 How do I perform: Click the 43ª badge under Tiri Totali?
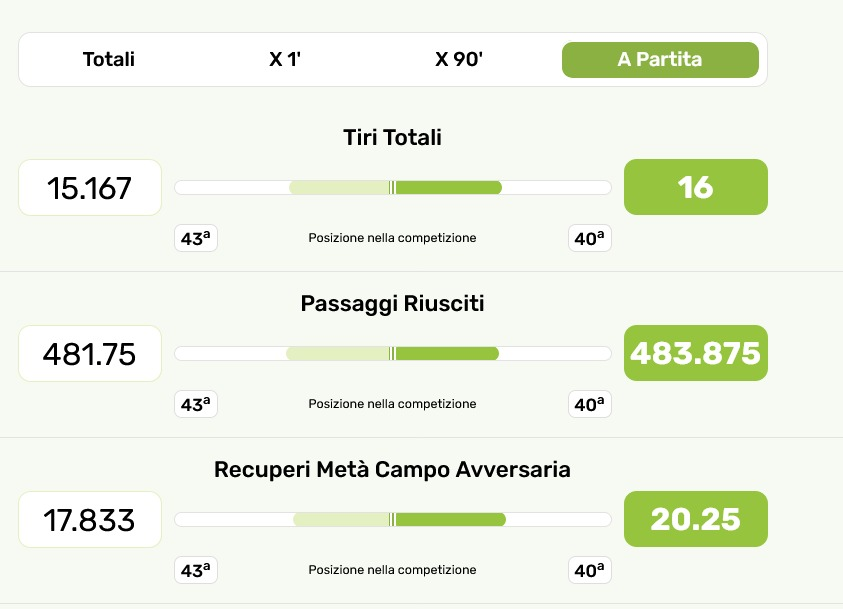click(196, 238)
